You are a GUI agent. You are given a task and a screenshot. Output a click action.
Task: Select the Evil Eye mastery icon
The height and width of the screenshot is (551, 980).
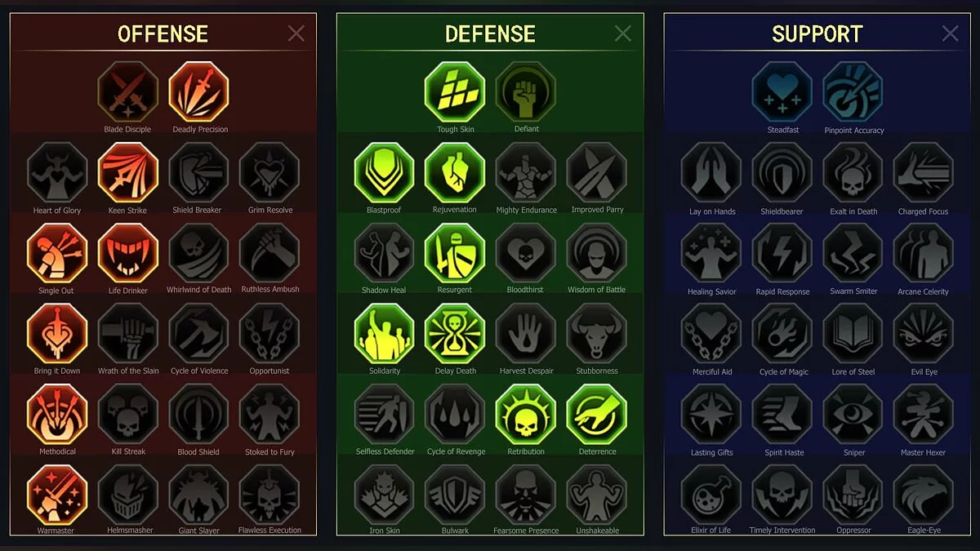(924, 334)
